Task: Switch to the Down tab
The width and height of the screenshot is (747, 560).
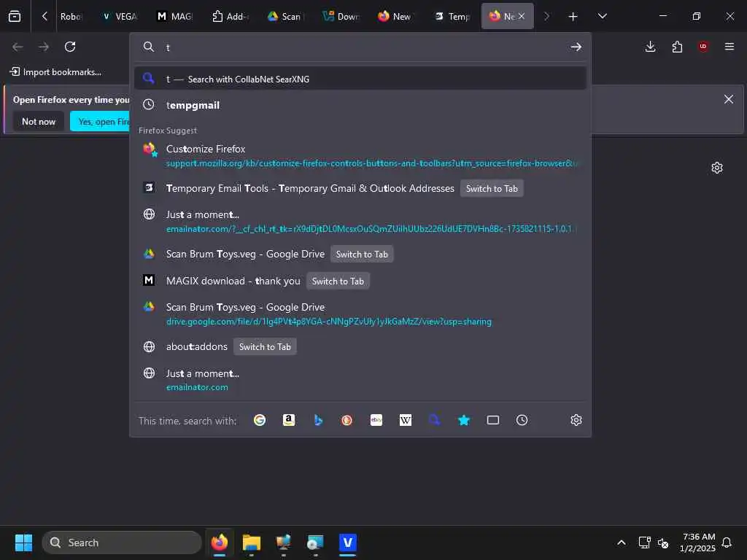Action: point(340,16)
